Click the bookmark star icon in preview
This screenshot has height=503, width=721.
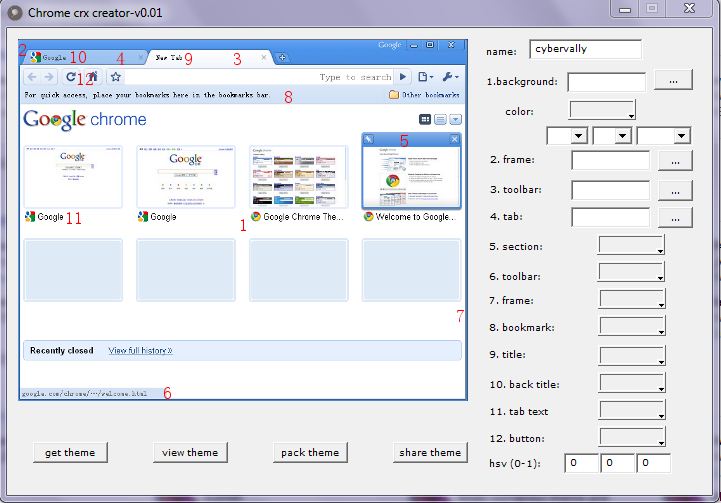point(115,77)
